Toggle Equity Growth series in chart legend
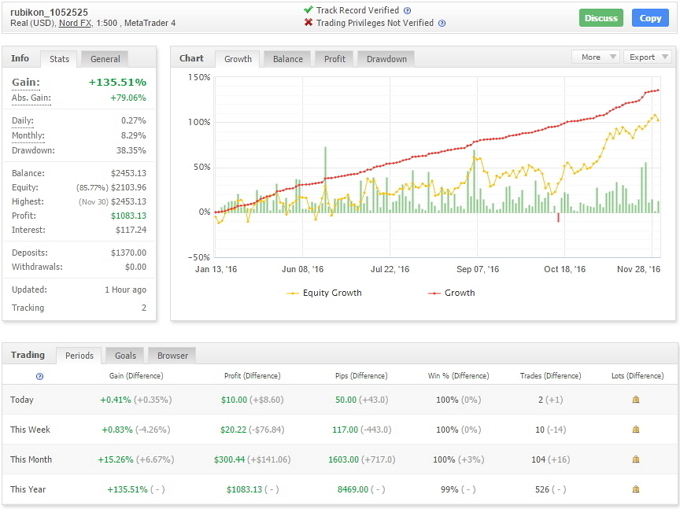 coord(324,293)
